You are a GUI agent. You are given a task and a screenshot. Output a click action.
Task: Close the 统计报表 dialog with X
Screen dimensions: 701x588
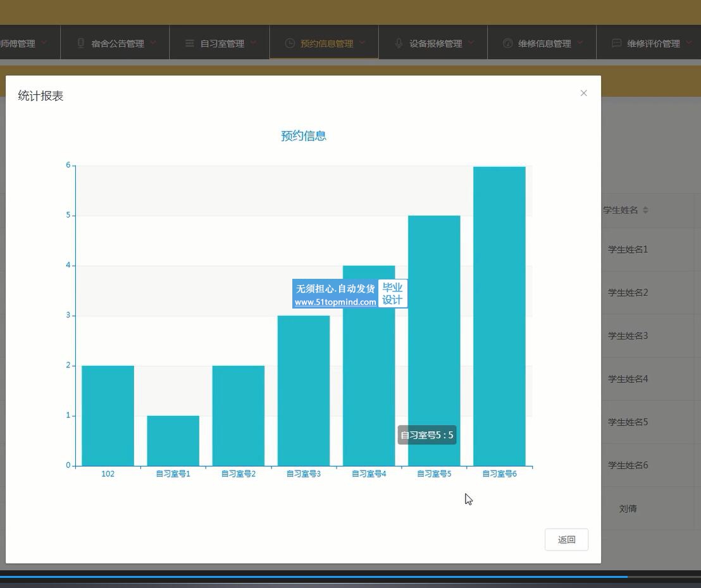583,93
